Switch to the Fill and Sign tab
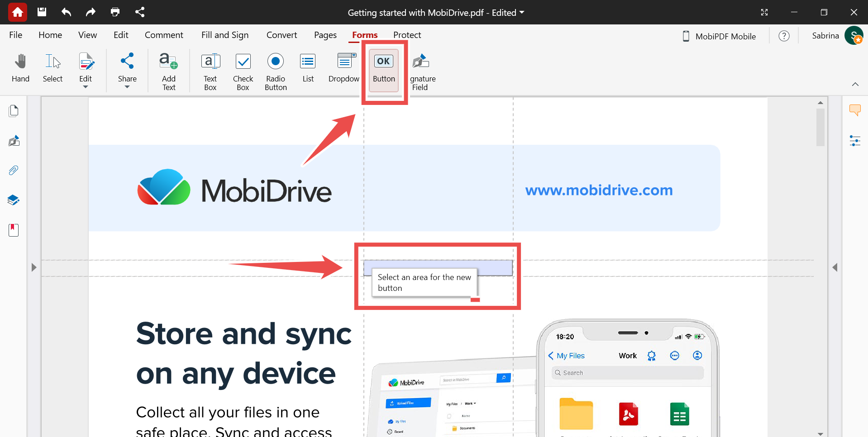Viewport: 868px width, 437px height. pyautogui.click(x=225, y=35)
